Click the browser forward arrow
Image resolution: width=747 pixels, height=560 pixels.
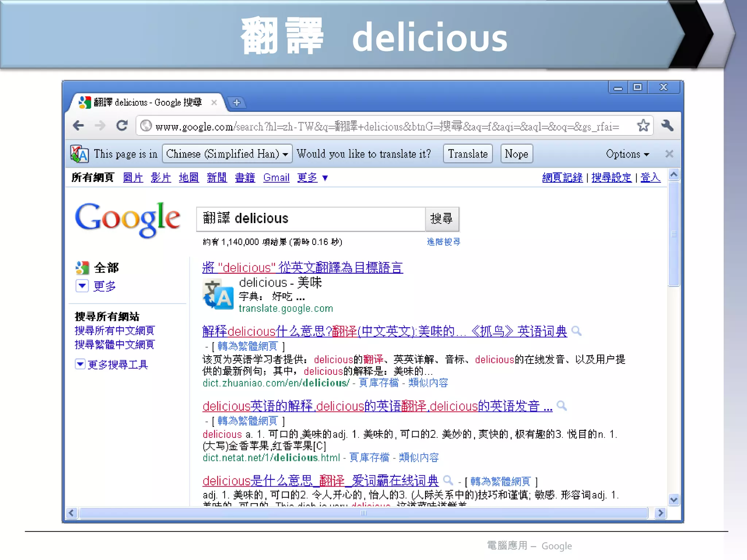coord(100,126)
